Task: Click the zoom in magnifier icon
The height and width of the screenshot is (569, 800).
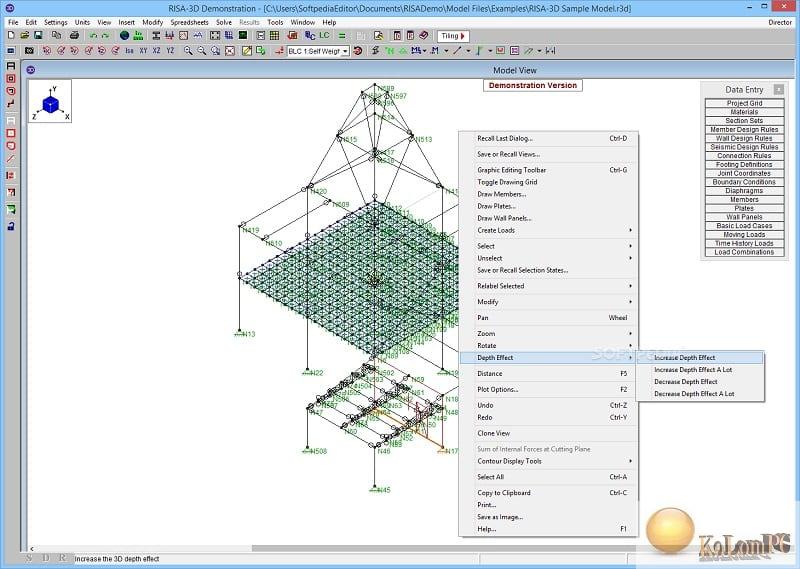Action: [188, 51]
